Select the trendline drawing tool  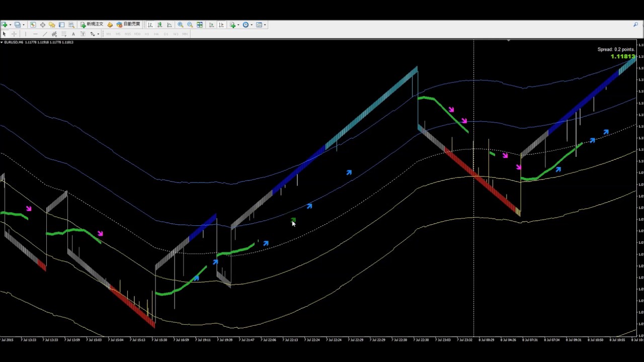[x=45, y=34]
